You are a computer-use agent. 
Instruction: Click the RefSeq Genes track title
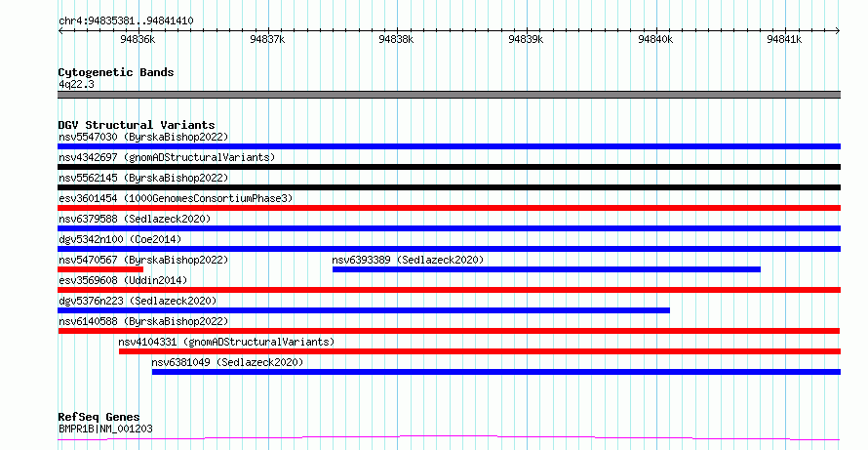[99, 417]
